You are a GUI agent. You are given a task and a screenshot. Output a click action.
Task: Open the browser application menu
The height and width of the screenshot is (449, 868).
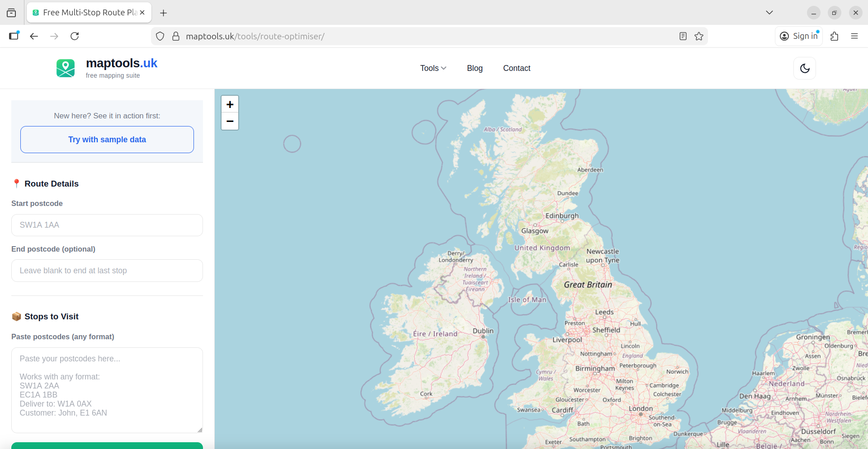[x=855, y=36]
